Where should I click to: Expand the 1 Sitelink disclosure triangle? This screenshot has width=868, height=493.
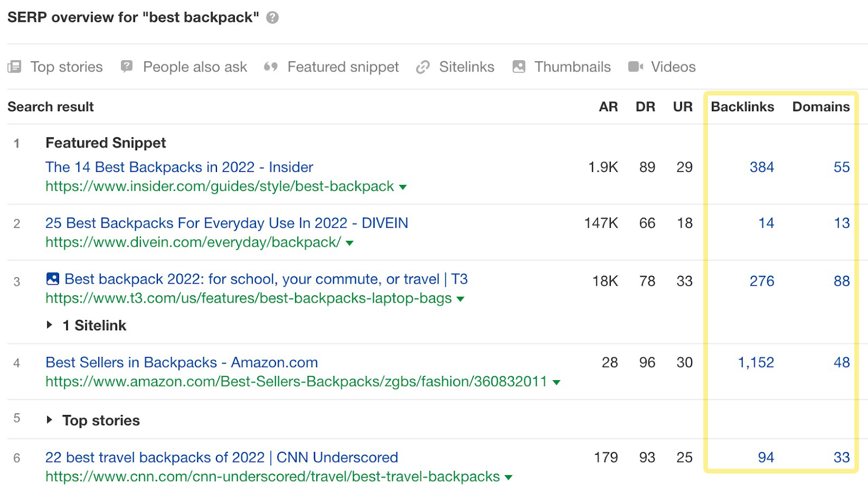coord(50,325)
